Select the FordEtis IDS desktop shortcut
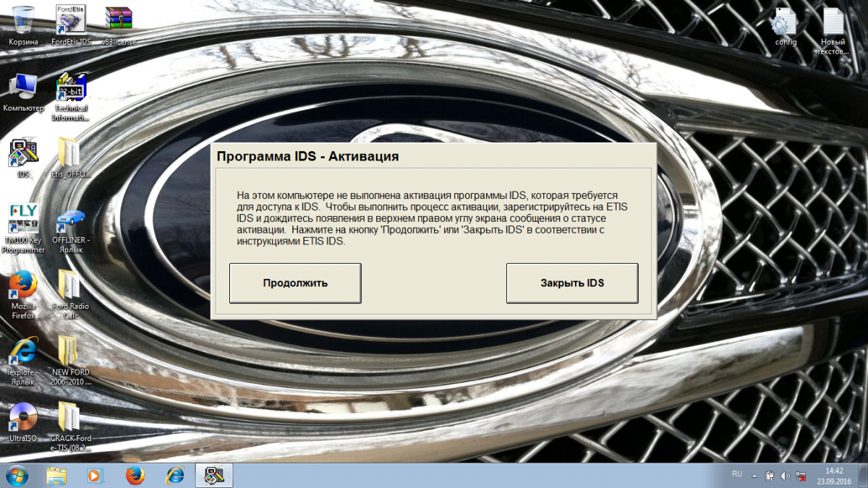The height and width of the screenshot is (488, 868). point(71,25)
